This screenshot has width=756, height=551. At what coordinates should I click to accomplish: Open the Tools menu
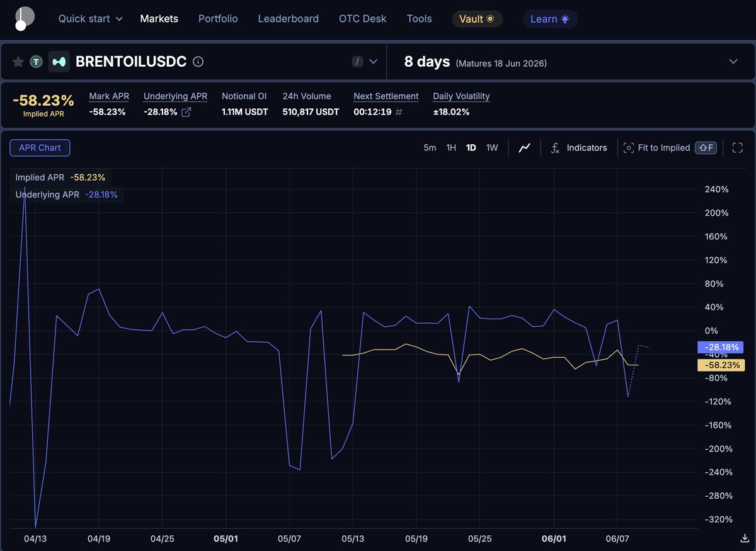tap(420, 19)
